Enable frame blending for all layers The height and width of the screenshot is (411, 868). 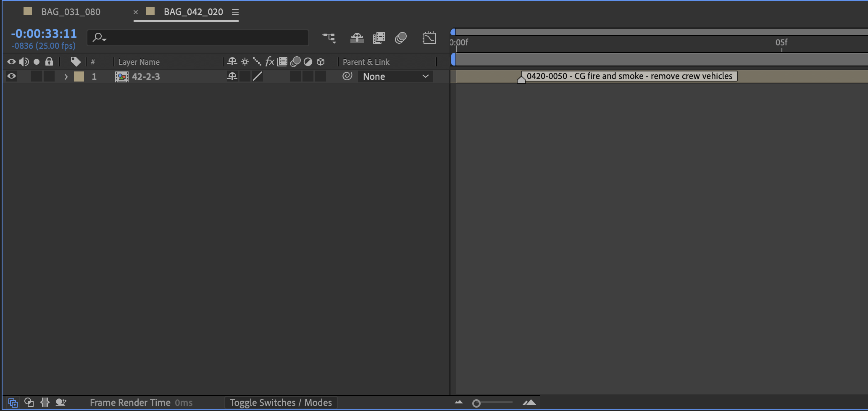[x=379, y=38]
